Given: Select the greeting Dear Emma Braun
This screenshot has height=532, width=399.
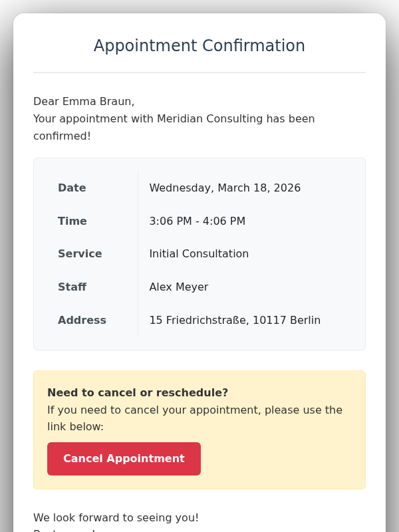Looking at the screenshot, I should click(x=84, y=101).
